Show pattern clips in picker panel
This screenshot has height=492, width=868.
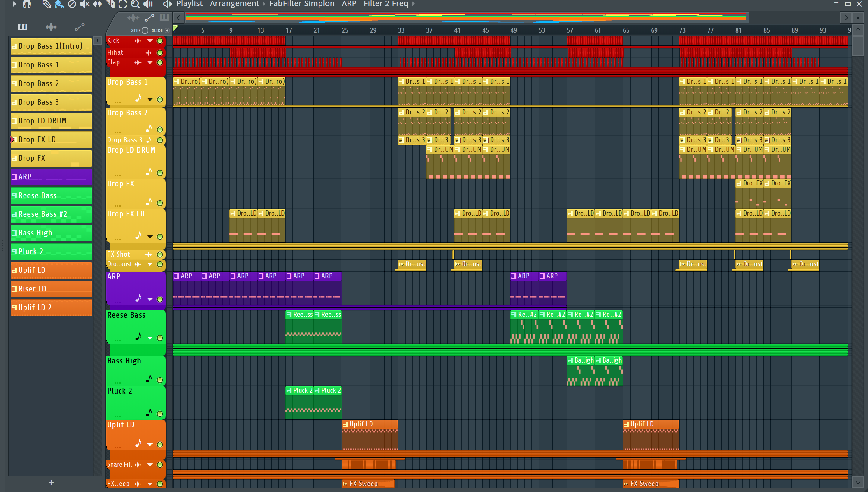[x=23, y=27]
